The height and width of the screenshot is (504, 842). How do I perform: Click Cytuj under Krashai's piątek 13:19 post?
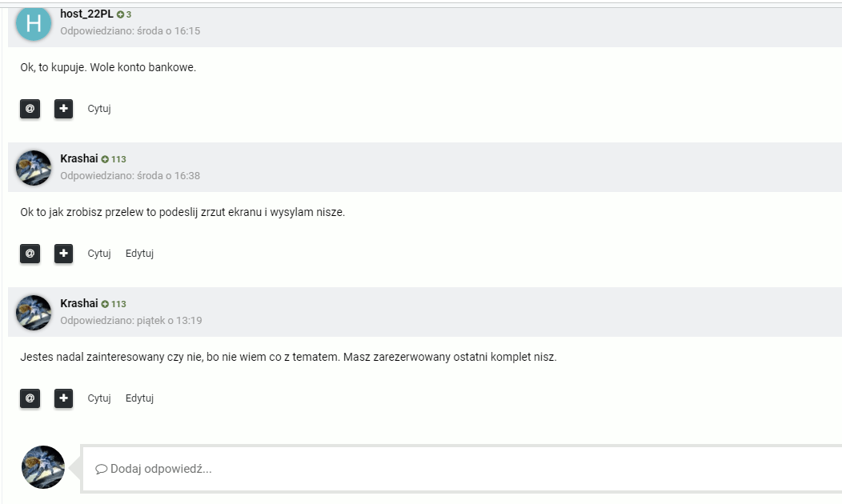click(x=99, y=398)
